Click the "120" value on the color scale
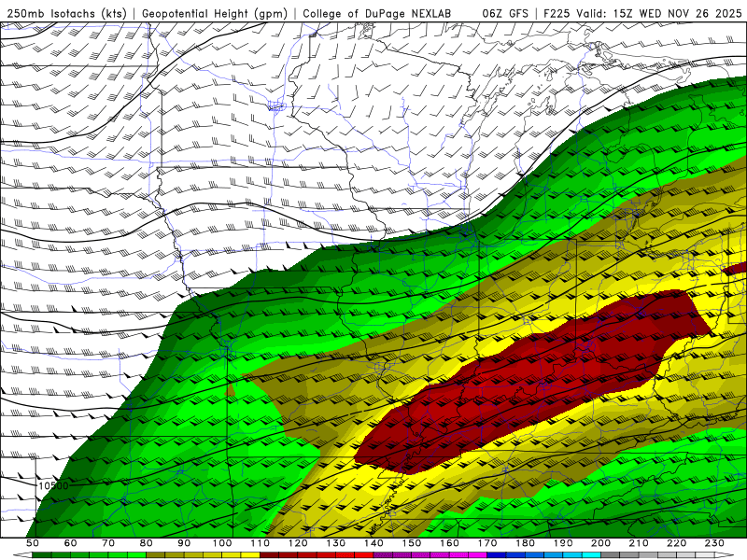The height and width of the screenshot is (560, 747). coord(298,543)
